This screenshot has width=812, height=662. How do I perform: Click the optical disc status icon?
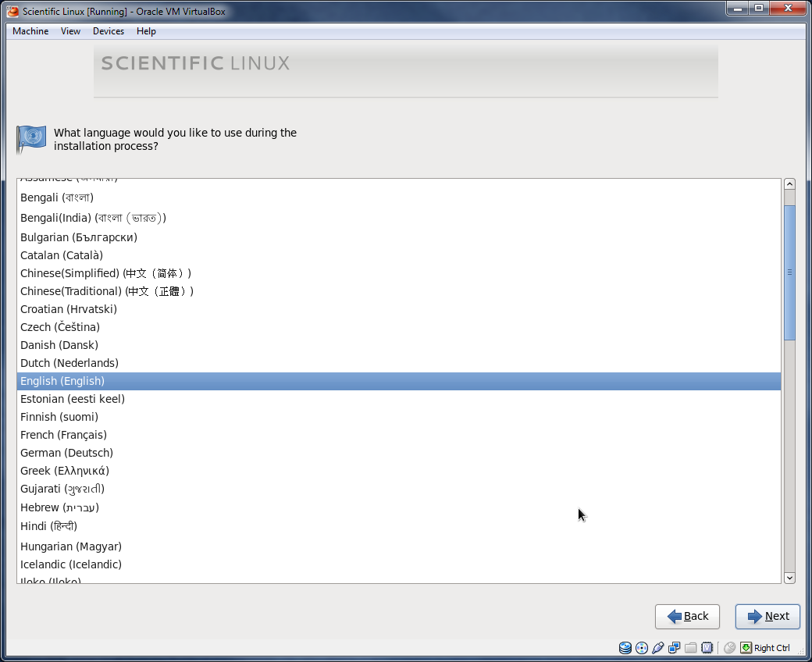pyautogui.click(x=642, y=647)
